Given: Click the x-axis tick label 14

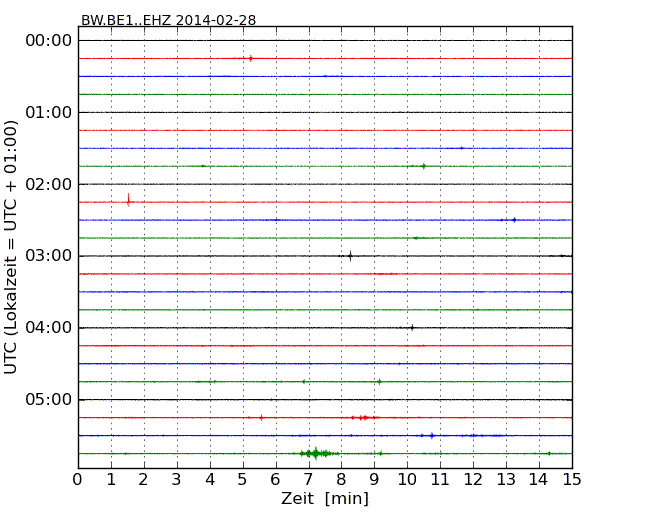Looking at the screenshot, I should tap(539, 480).
